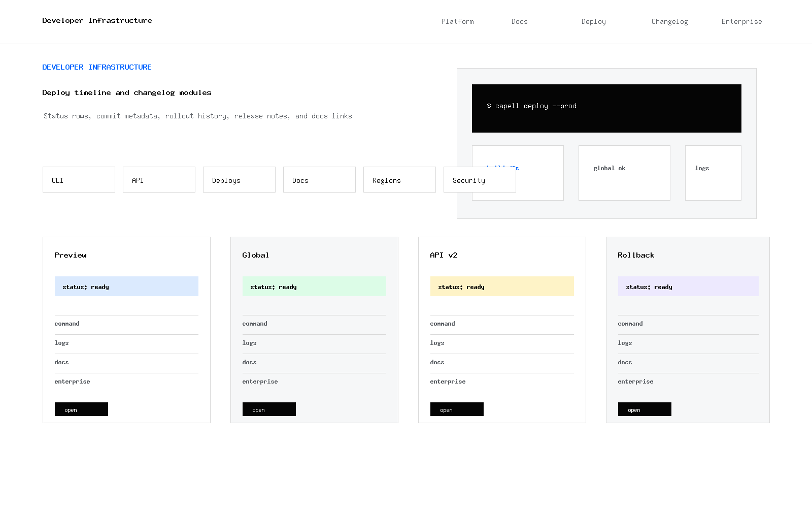
Task: Click the enterprise row in Rollback card
Action: pos(688,382)
